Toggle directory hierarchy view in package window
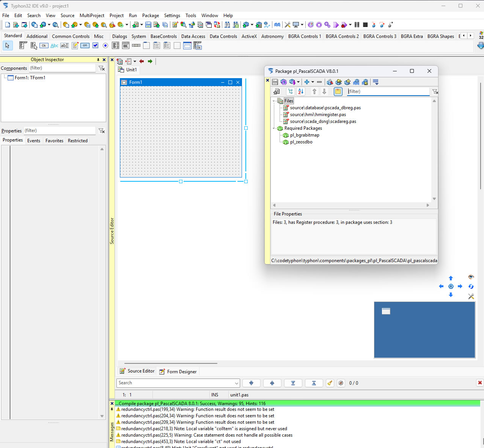484x448 pixels. [x=291, y=91]
